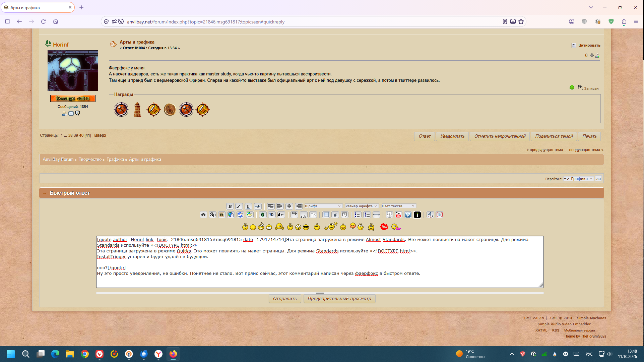Apply strikethrough formatting button
The image size is (644, 362).
257,206
